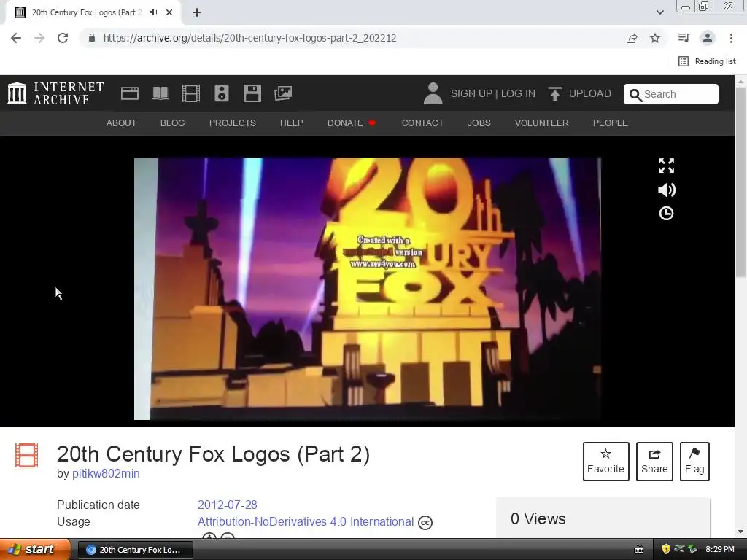Screen dimensions: 747x560
Task: Open the Chrome three-dot menu
Action: point(731,38)
